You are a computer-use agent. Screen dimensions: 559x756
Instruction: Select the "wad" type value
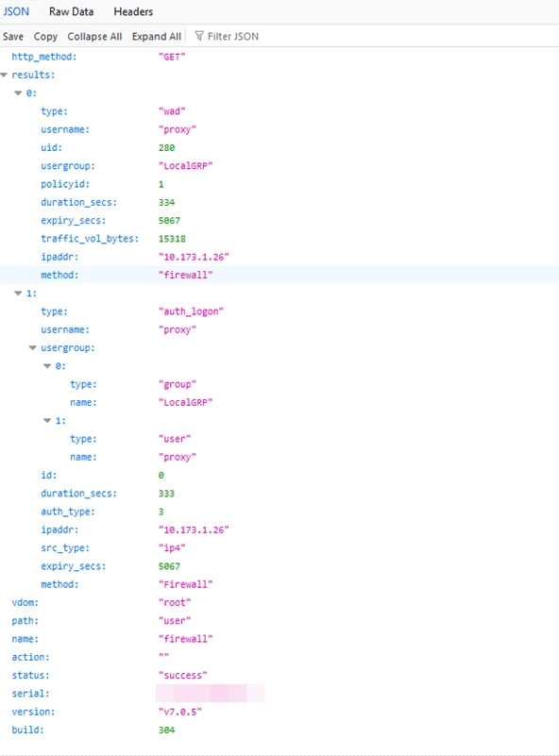172,110
